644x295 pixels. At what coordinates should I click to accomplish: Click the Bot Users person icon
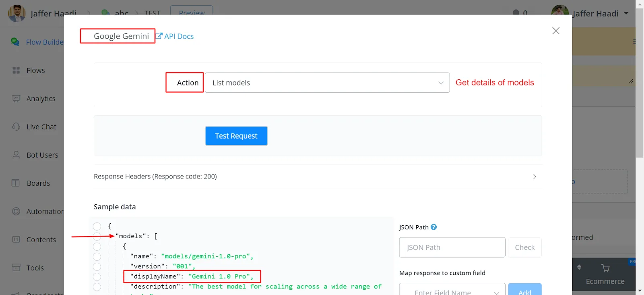[x=16, y=155]
